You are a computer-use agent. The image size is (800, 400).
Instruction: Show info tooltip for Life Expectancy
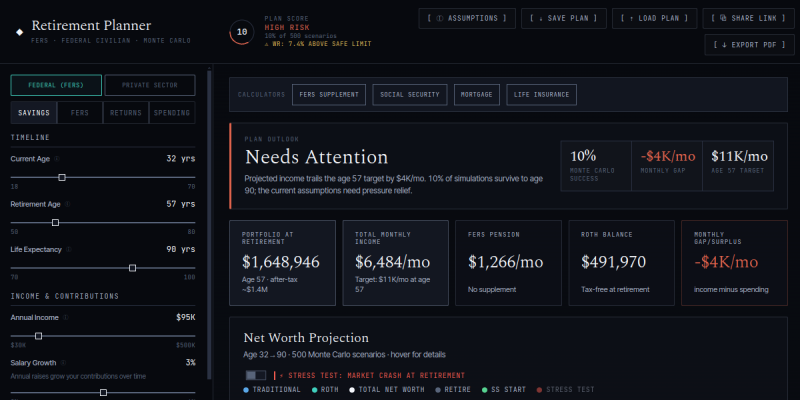click(x=68, y=249)
